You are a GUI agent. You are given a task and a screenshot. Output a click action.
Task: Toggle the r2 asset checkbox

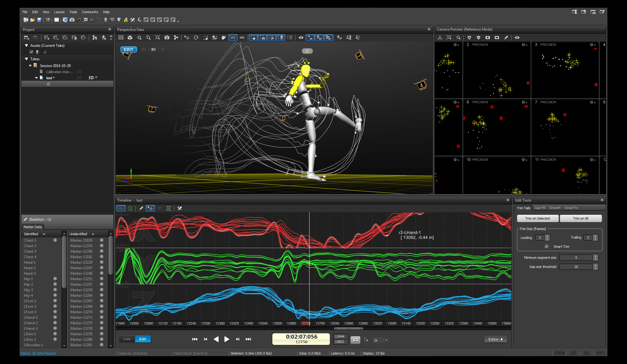pos(31,52)
